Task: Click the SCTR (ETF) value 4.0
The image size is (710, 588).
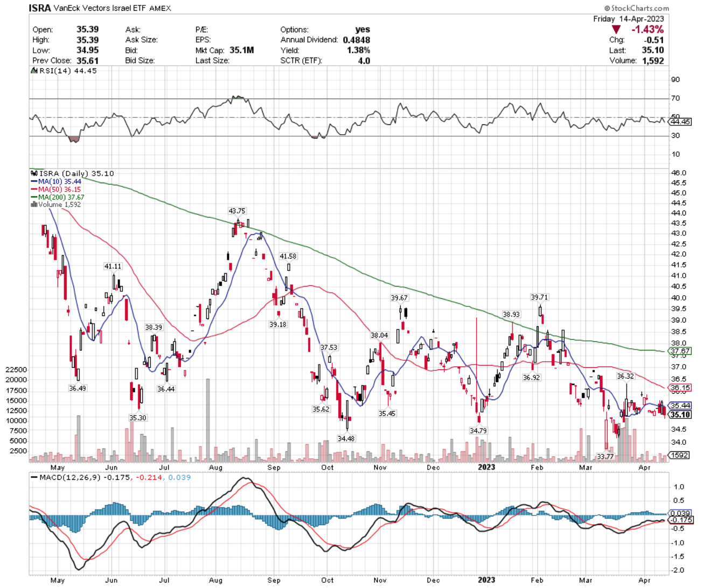Action: [364, 60]
